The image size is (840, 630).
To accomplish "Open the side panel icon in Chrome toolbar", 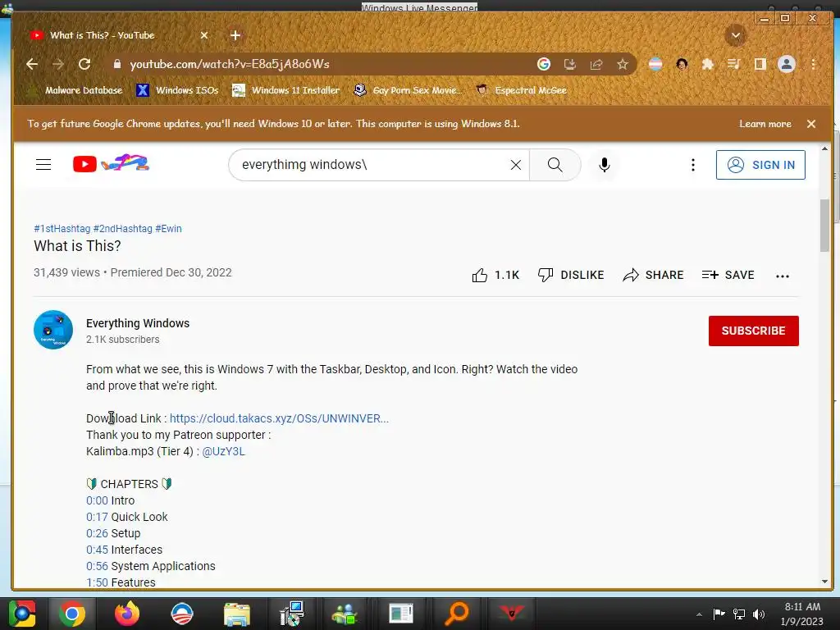I will (x=760, y=64).
